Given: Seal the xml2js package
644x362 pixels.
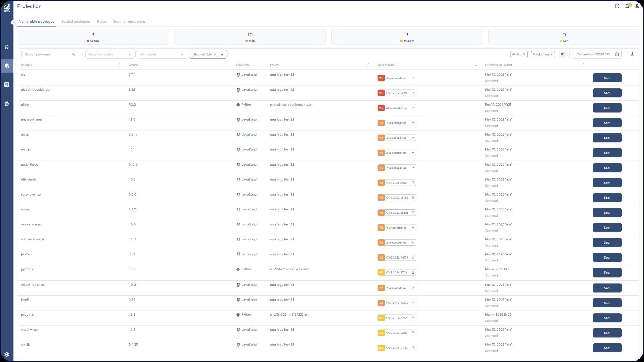Looking at the screenshot, I should (607, 348).
